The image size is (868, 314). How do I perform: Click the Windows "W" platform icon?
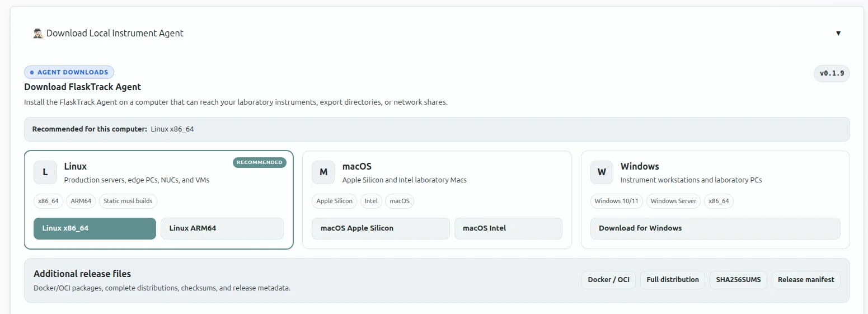coord(602,172)
